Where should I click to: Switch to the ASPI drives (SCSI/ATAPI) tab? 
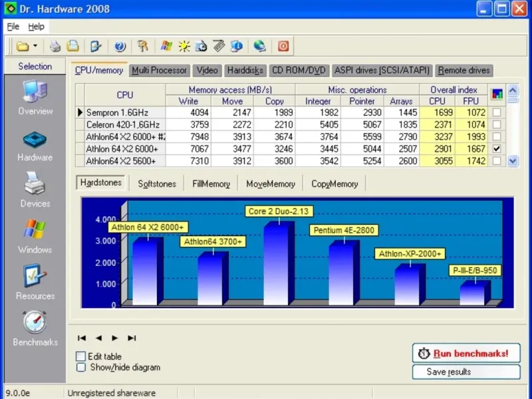click(x=382, y=70)
